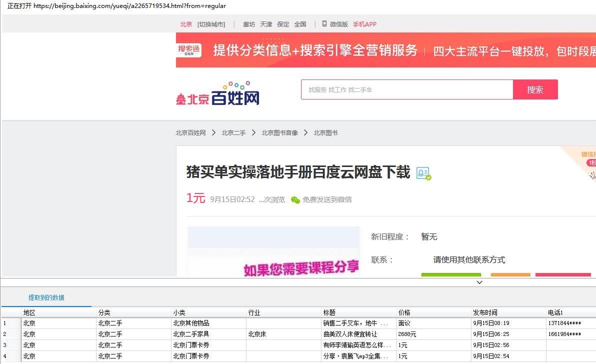The width and height of the screenshot is (596, 364).
Task: Click the verified badge icon beside the listing title
Action: [x=422, y=172]
